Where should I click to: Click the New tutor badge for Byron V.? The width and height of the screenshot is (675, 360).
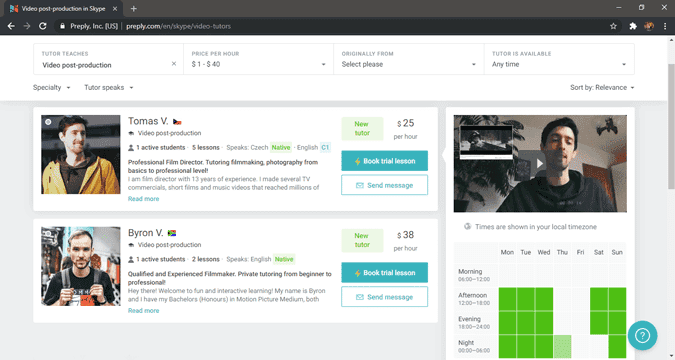362,240
